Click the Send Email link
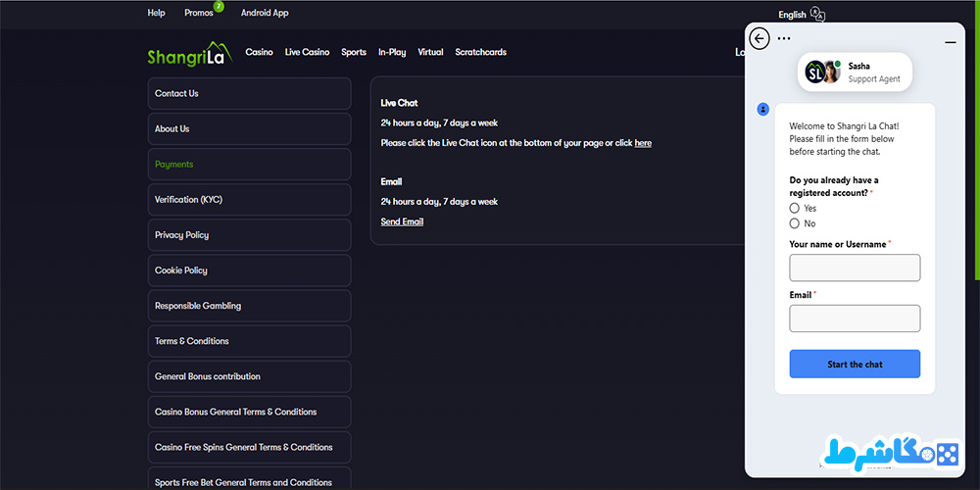This screenshot has width=980, height=490. (402, 221)
